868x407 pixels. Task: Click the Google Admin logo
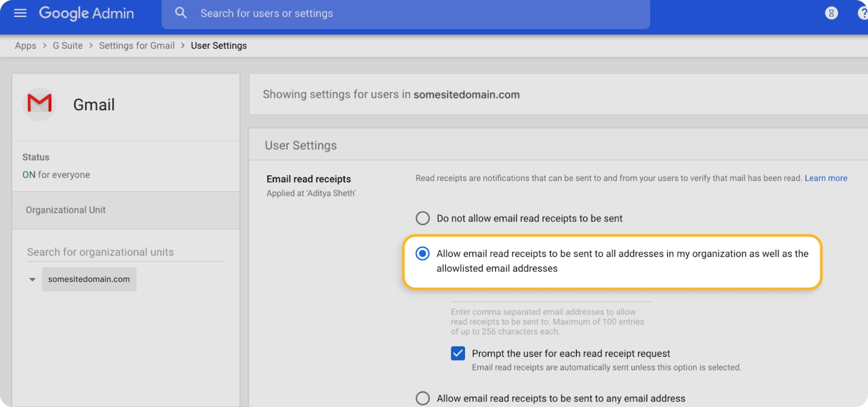click(x=86, y=13)
